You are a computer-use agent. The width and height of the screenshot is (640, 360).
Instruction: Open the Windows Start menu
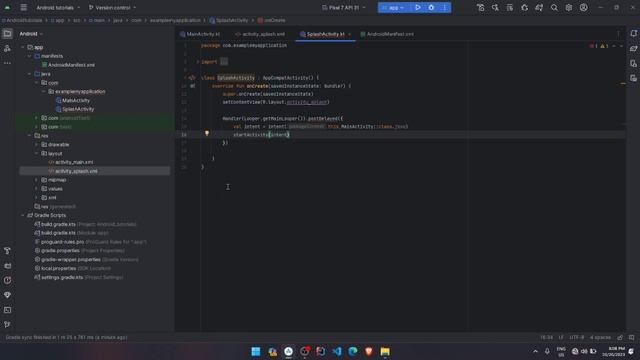point(256,351)
